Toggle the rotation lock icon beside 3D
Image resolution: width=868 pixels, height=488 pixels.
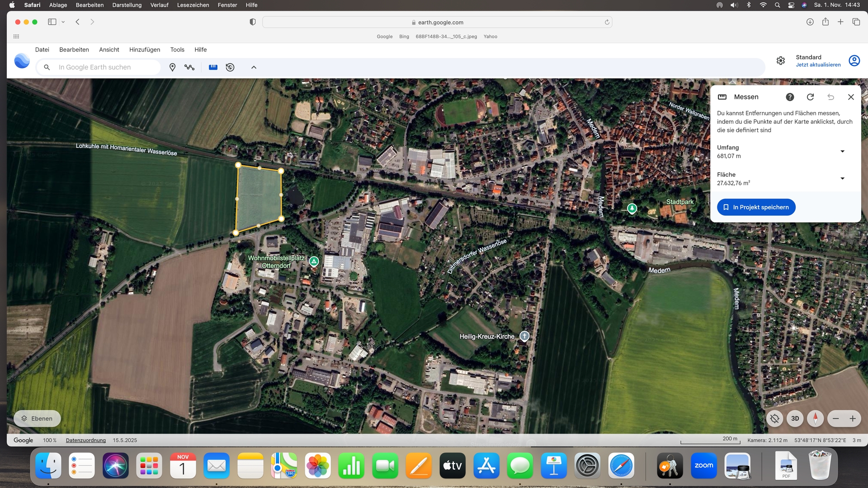tap(774, 418)
